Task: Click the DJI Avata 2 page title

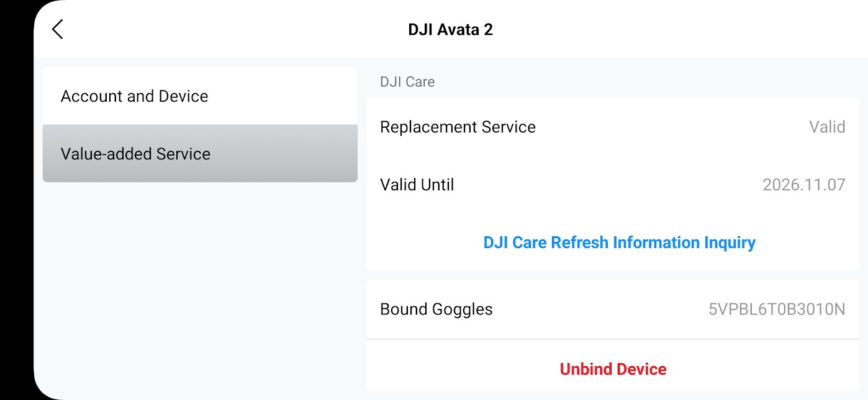Action: (450, 30)
